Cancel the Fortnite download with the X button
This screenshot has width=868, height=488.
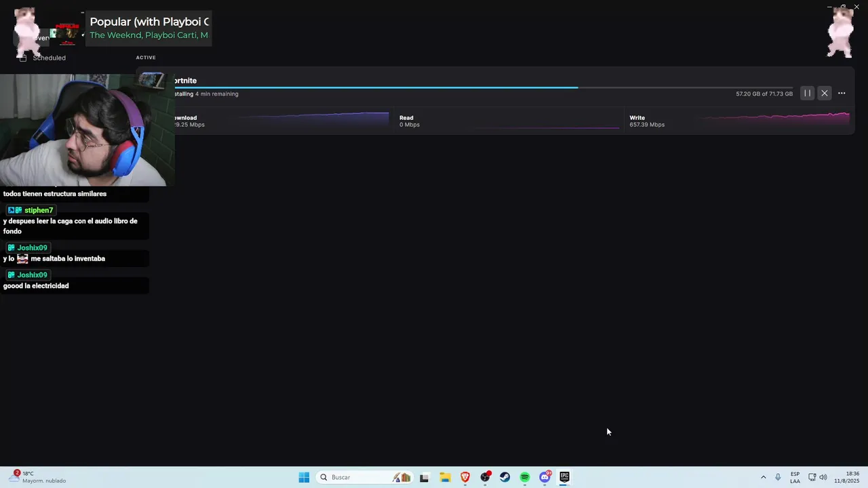[x=824, y=93]
